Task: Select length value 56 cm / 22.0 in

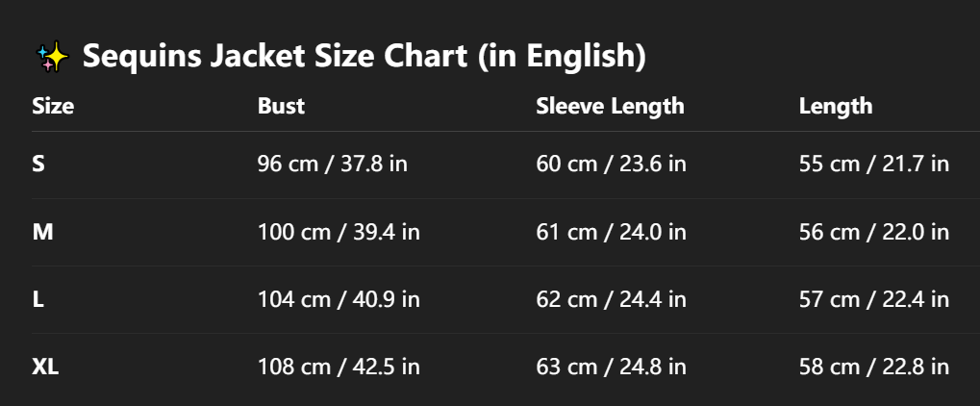Action: [874, 232]
